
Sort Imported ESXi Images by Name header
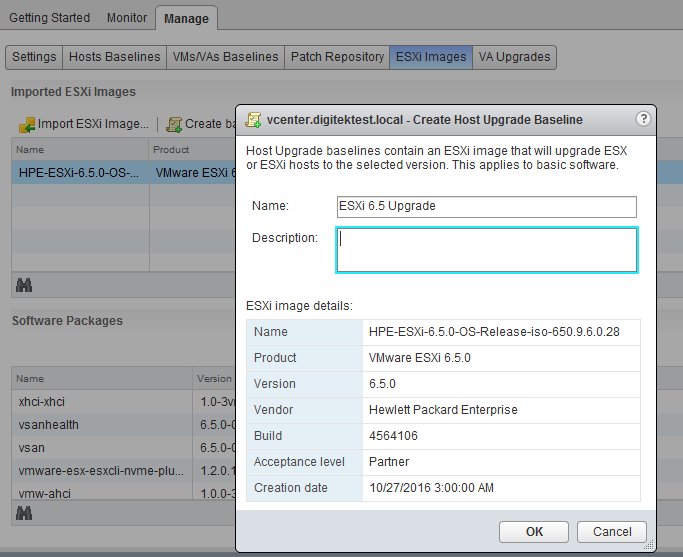pos(80,150)
